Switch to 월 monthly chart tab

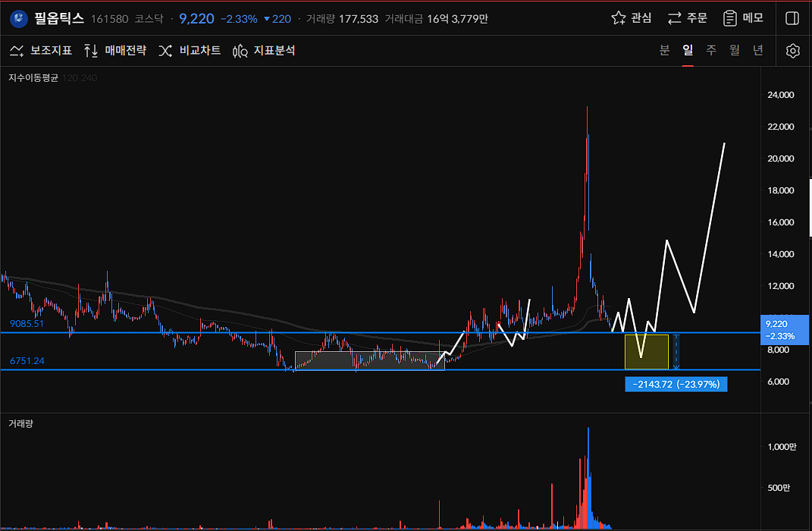[x=735, y=51]
